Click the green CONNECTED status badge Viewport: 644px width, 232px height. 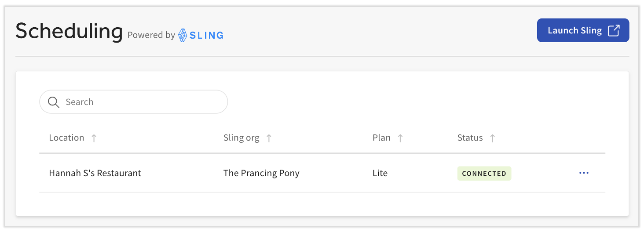pos(484,174)
